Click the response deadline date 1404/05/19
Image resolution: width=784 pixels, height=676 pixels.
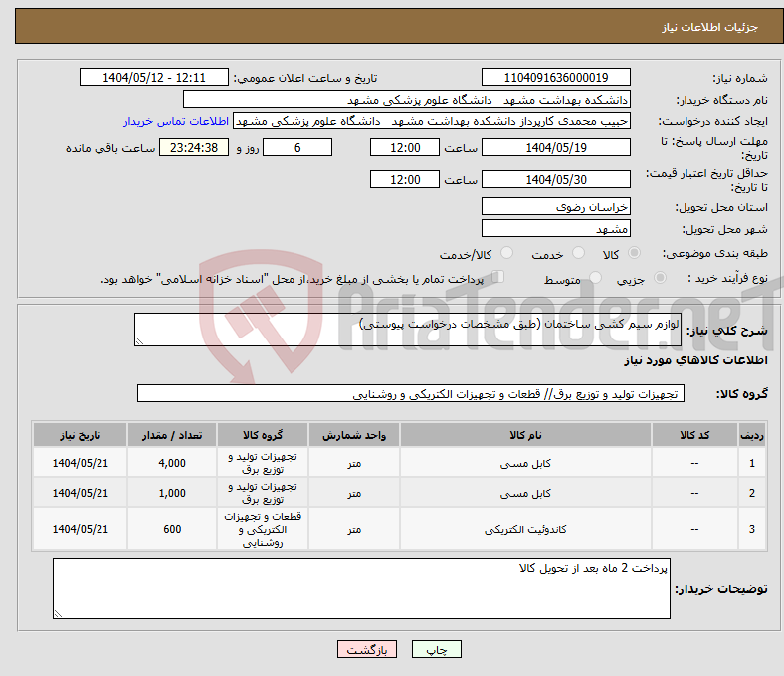point(556,147)
